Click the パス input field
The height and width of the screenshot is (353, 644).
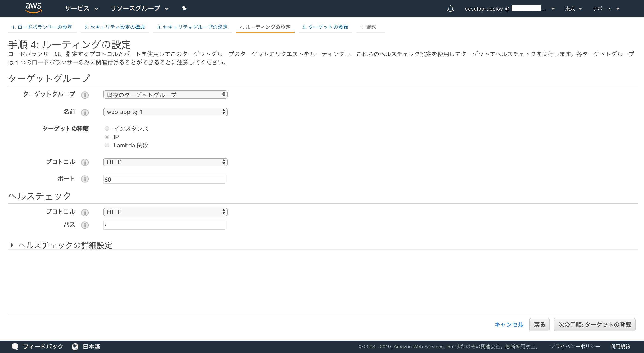[164, 225]
